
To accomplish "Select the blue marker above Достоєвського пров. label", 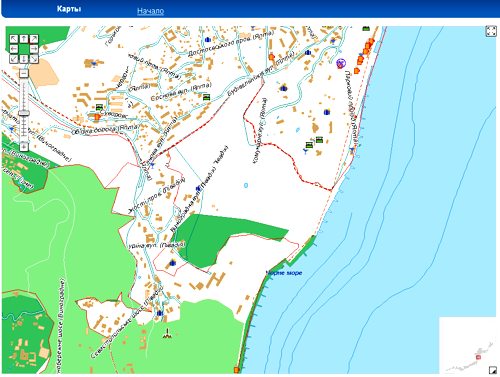I will click(208, 40).
